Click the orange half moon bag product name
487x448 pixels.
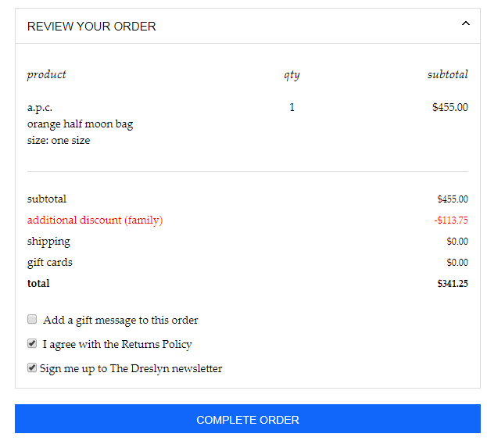tap(81, 124)
